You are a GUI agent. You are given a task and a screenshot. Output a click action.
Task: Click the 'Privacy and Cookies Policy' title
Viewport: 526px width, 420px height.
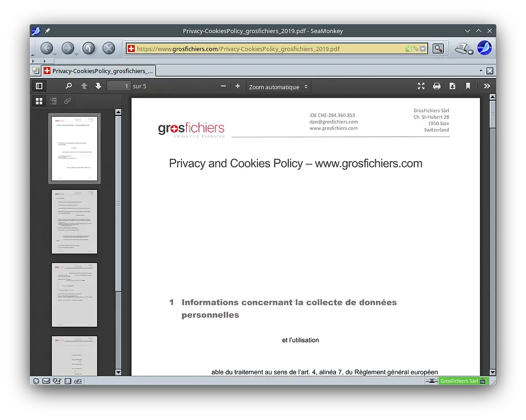(x=296, y=163)
